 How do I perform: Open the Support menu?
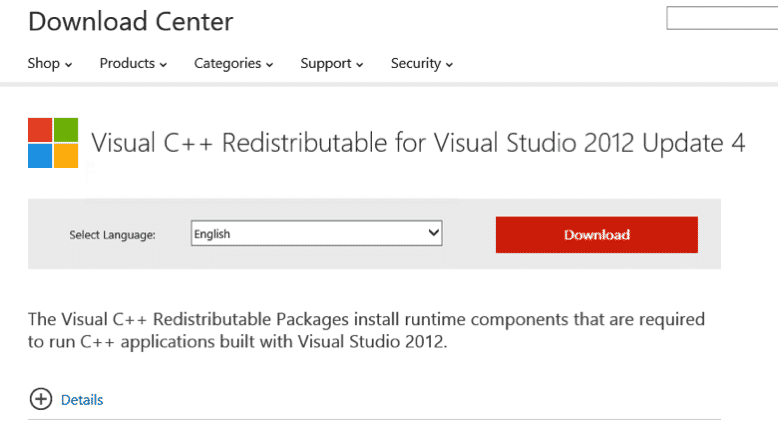pyautogui.click(x=331, y=63)
